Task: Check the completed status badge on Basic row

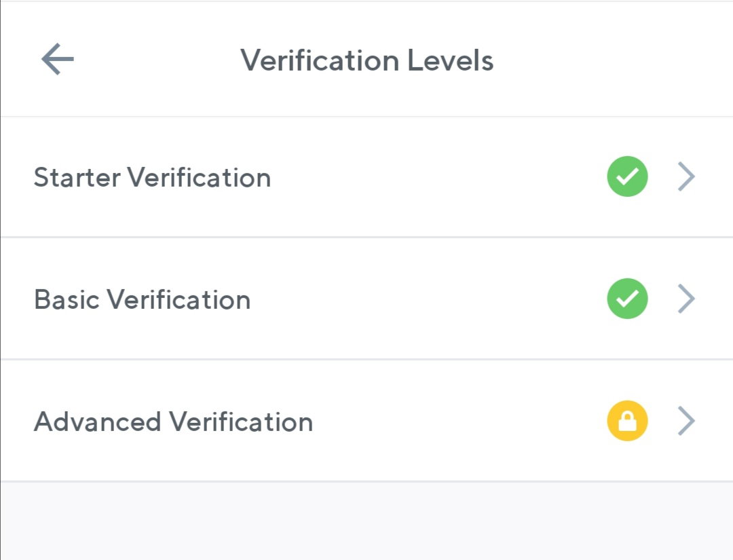Action: (x=627, y=299)
